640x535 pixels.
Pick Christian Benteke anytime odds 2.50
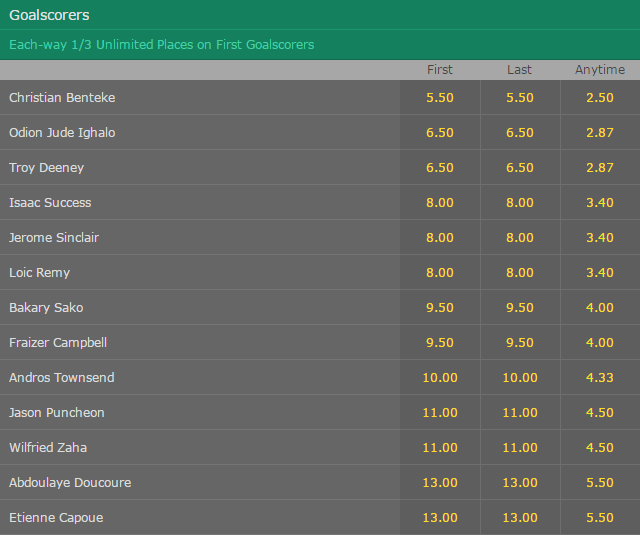point(600,98)
